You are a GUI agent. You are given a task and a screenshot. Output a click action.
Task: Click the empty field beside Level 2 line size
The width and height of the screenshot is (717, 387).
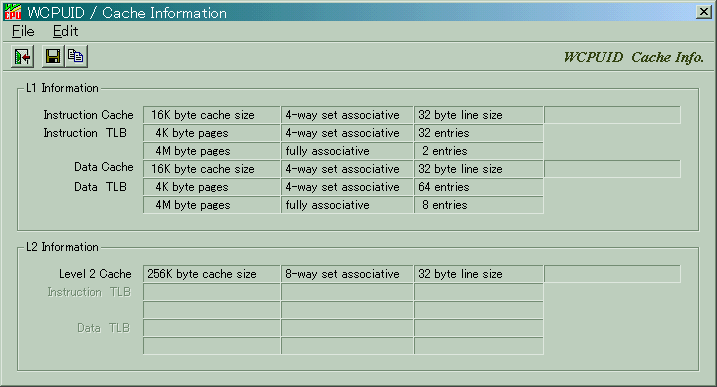click(x=612, y=274)
